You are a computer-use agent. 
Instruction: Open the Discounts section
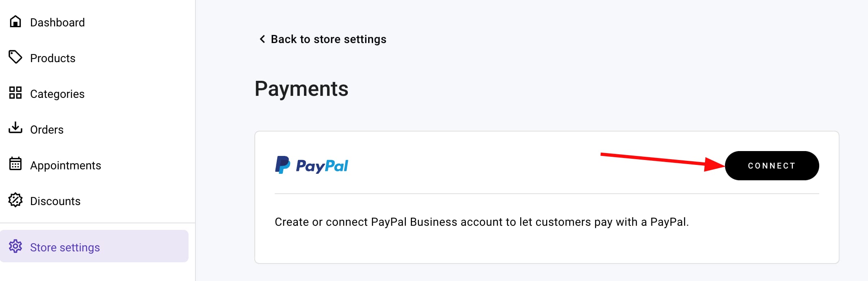(55, 201)
